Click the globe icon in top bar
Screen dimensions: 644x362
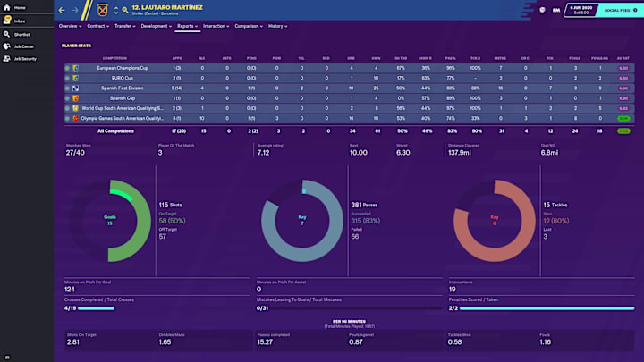(542, 10)
